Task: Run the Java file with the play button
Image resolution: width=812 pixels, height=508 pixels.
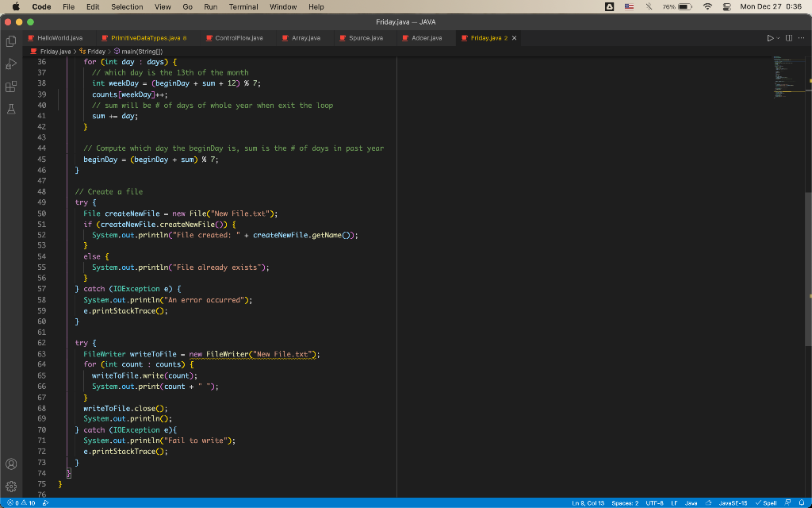Action: click(x=768, y=37)
